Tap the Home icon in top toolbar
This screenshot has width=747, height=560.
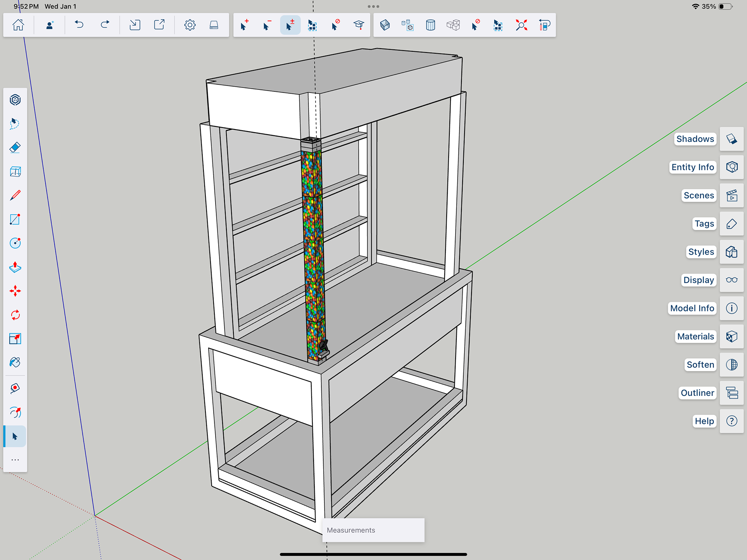coord(18,25)
